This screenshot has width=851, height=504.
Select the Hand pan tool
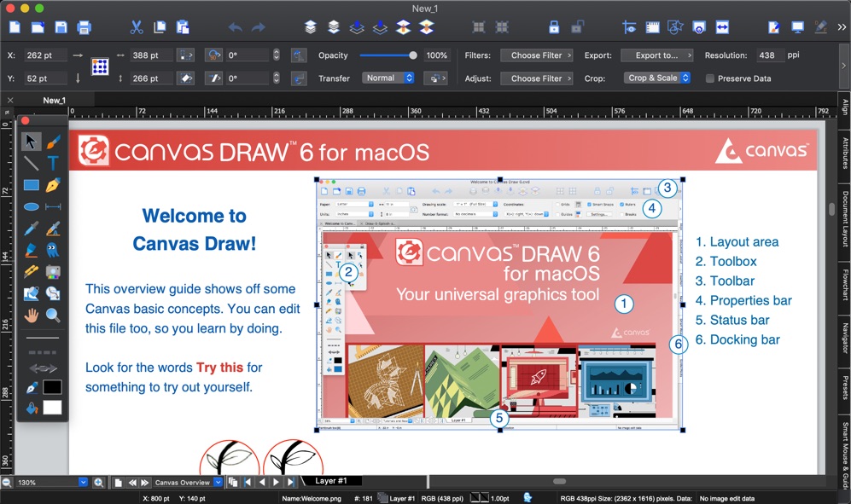[x=31, y=316]
